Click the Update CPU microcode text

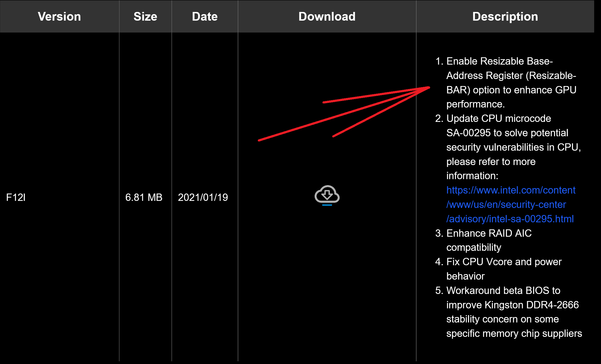tap(498, 119)
